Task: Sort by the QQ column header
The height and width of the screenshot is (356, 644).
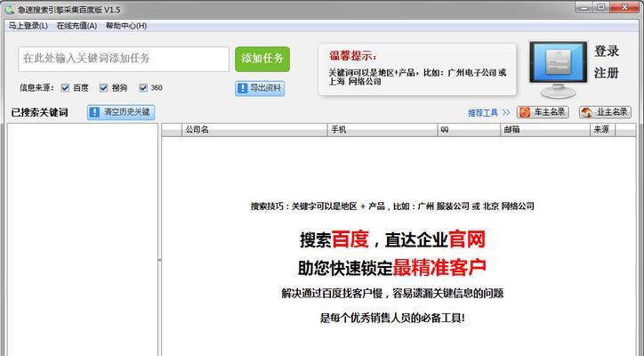Action: coord(469,130)
